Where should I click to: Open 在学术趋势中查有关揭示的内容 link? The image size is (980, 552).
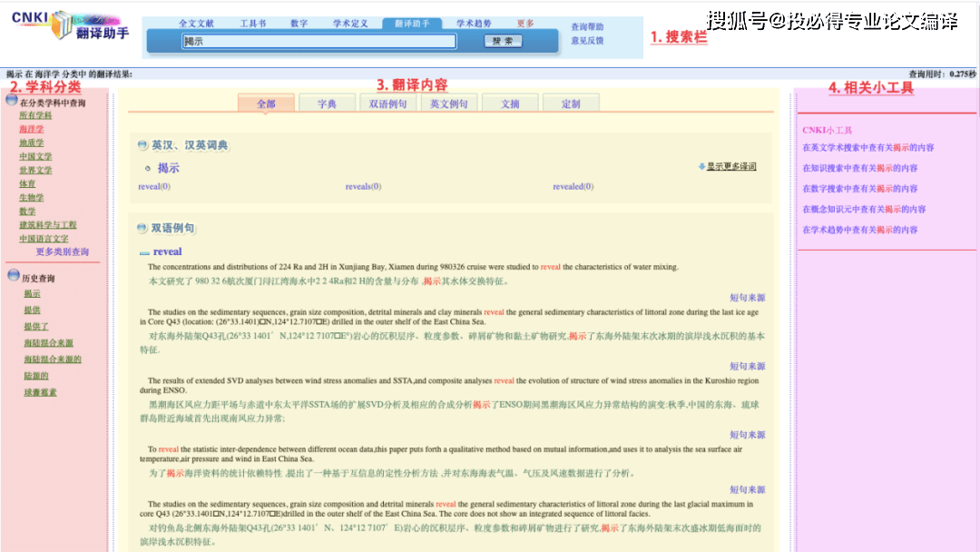(x=860, y=230)
